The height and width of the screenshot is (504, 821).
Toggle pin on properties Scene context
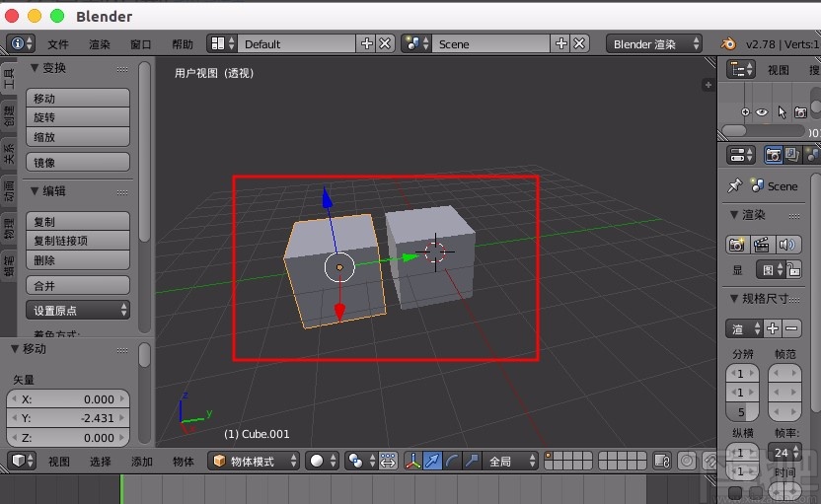(x=734, y=185)
